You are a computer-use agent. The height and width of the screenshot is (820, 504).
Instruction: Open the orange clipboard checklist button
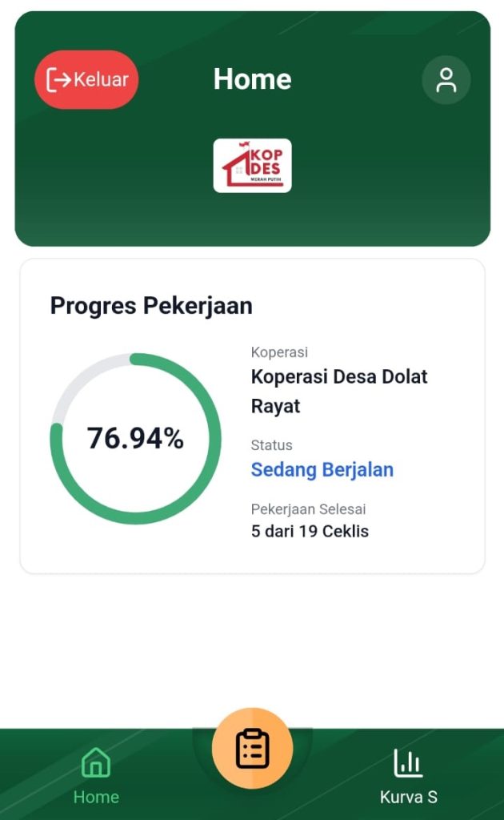pyautogui.click(x=252, y=749)
